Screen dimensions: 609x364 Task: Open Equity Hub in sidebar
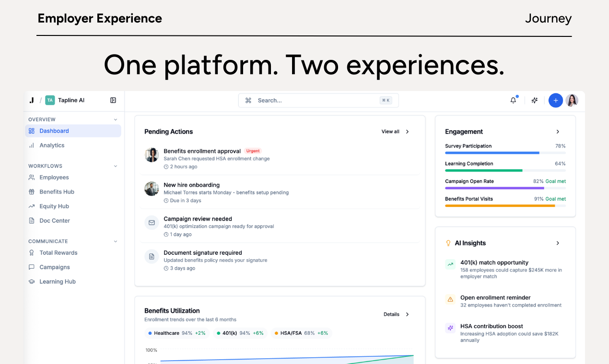click(73, 206)
